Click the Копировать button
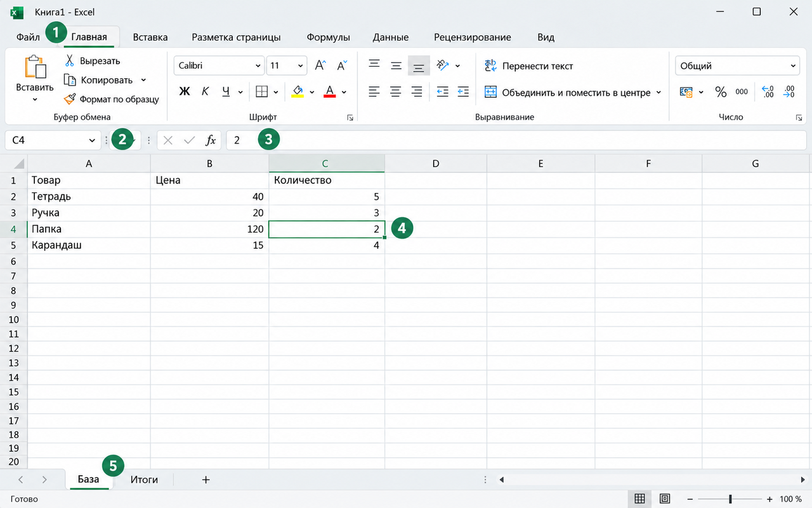The height and width of the screenshot is (508, 812). [x=105, y=80]
